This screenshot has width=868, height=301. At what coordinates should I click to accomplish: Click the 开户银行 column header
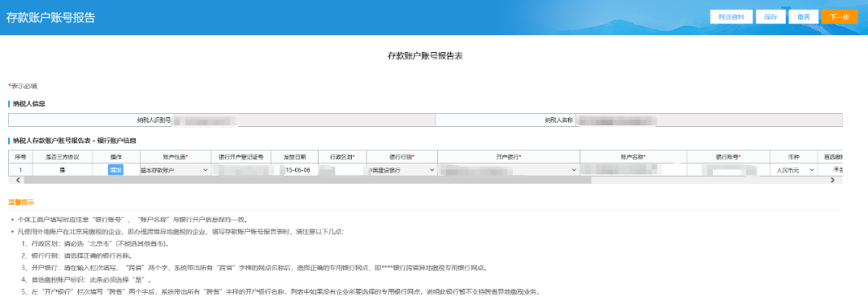click(509, 157)
